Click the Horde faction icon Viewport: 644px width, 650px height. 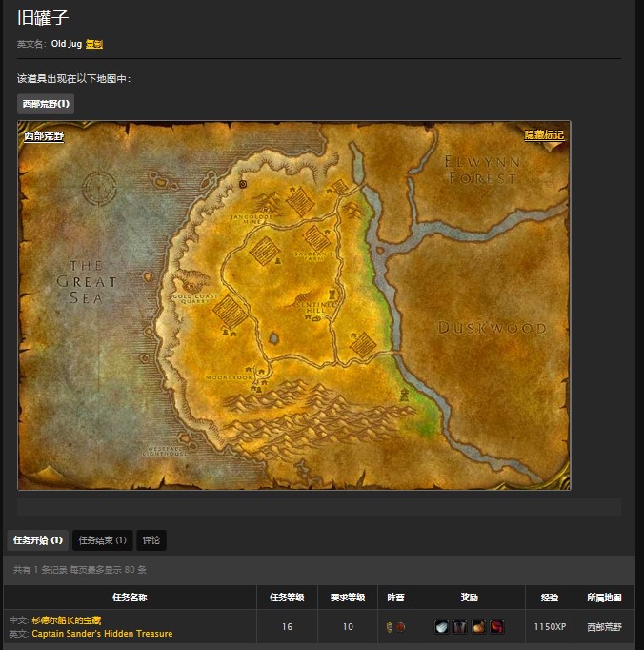click(x=401, y=627)
